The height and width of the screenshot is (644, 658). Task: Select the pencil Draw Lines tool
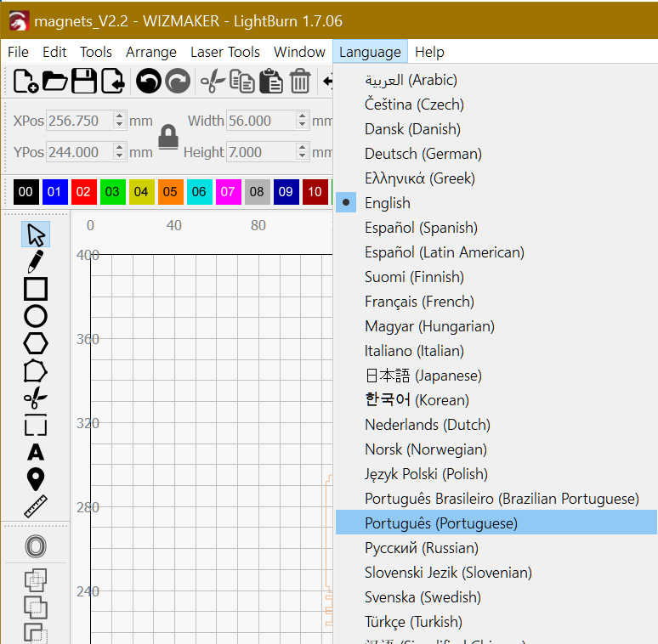pos(36,261)
